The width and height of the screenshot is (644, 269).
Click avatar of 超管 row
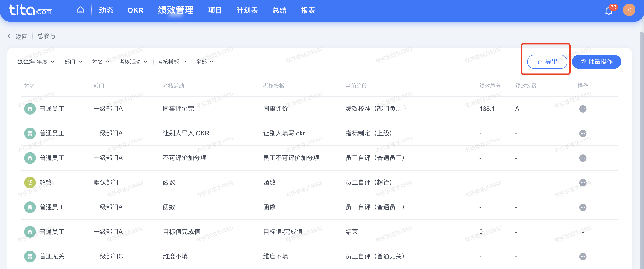click(x=30, y=182)
